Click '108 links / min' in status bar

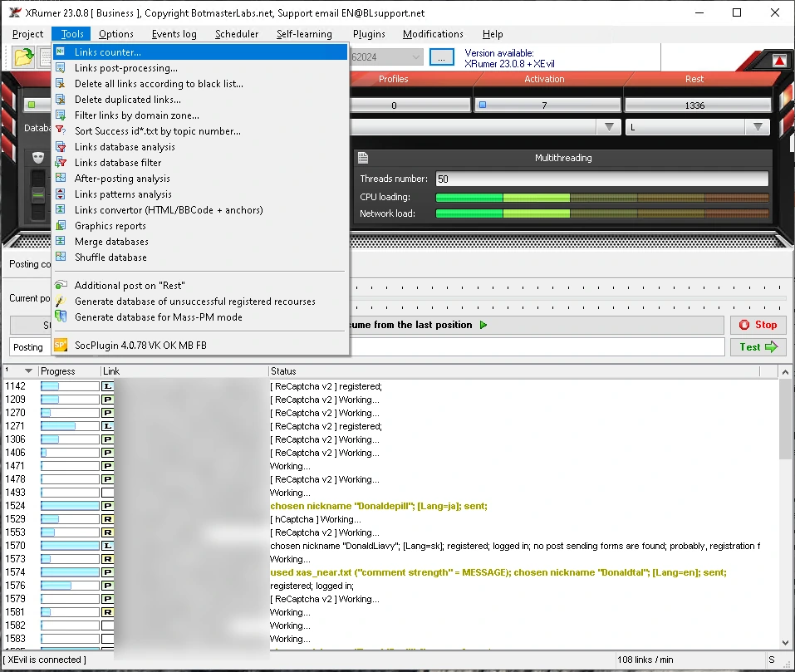click(645, 660)
